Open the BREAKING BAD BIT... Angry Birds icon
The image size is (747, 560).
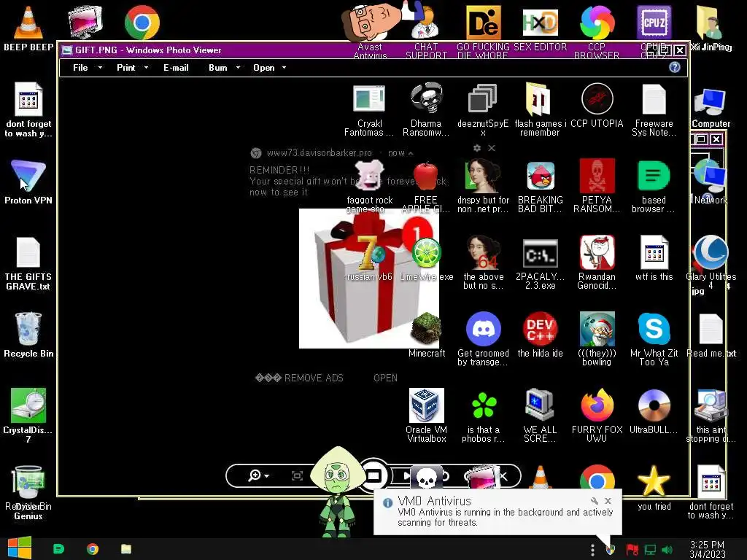tap(541, 176)
